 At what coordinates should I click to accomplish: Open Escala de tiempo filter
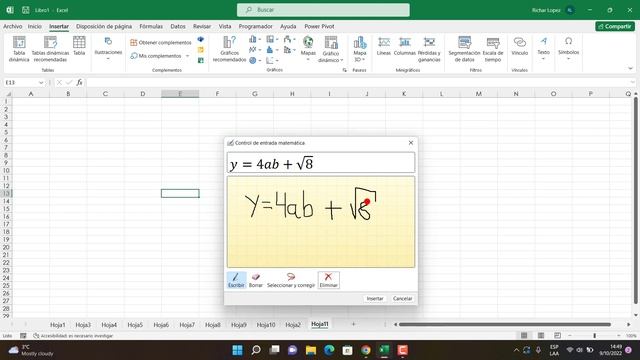[493, 49]
